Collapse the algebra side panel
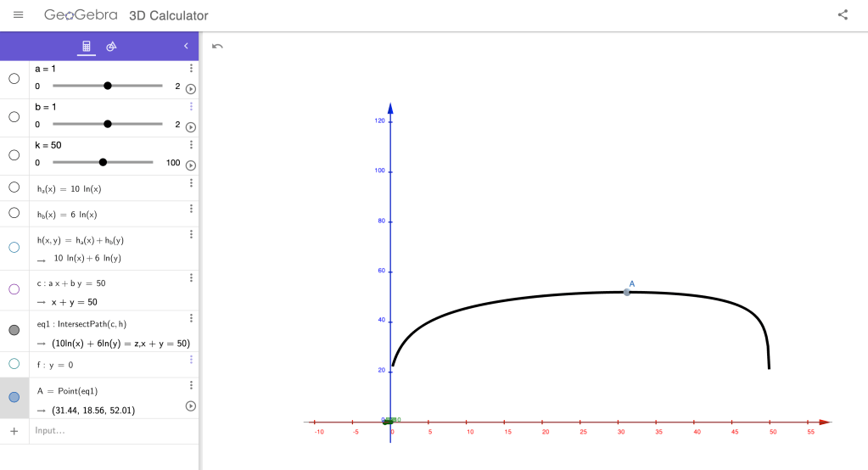 coord(186,46)
